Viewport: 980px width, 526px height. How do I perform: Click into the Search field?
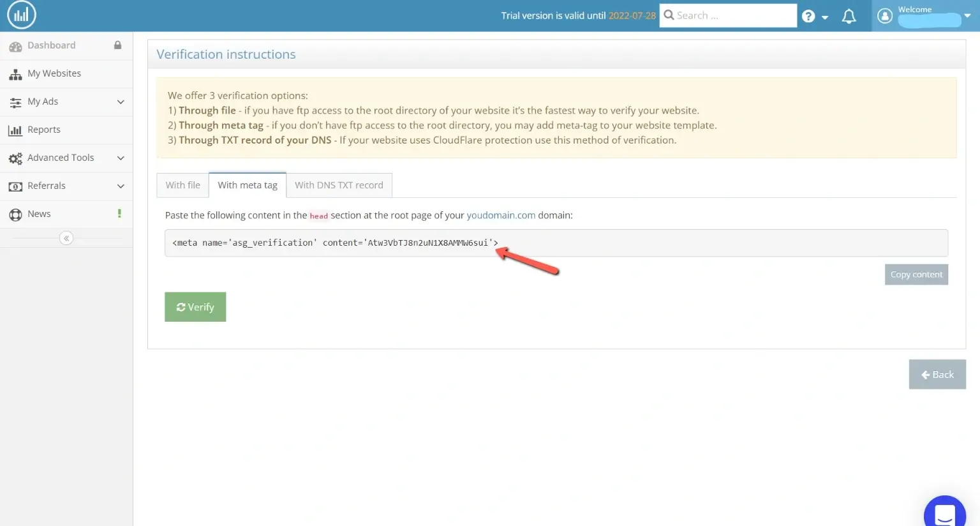[x=728, y=15]
